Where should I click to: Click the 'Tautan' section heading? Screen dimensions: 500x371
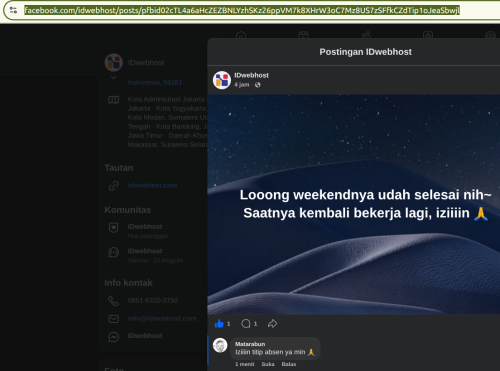click(119, 168)
